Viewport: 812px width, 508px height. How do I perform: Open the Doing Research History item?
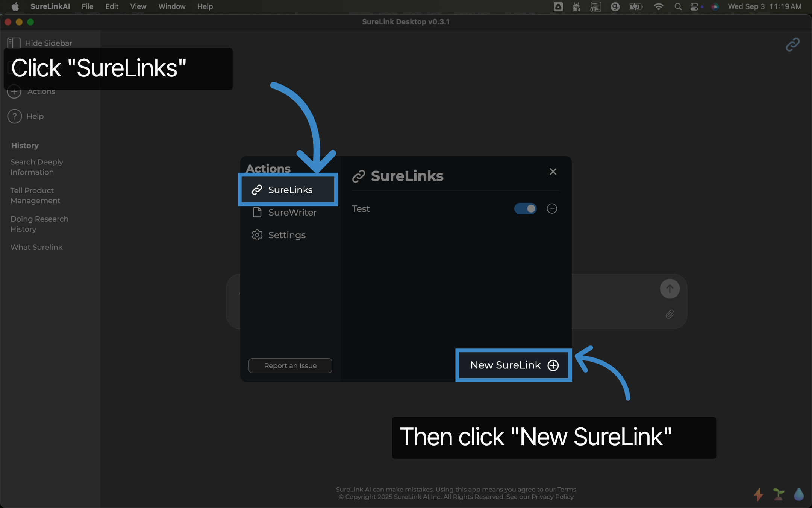[x=39, y=224]
